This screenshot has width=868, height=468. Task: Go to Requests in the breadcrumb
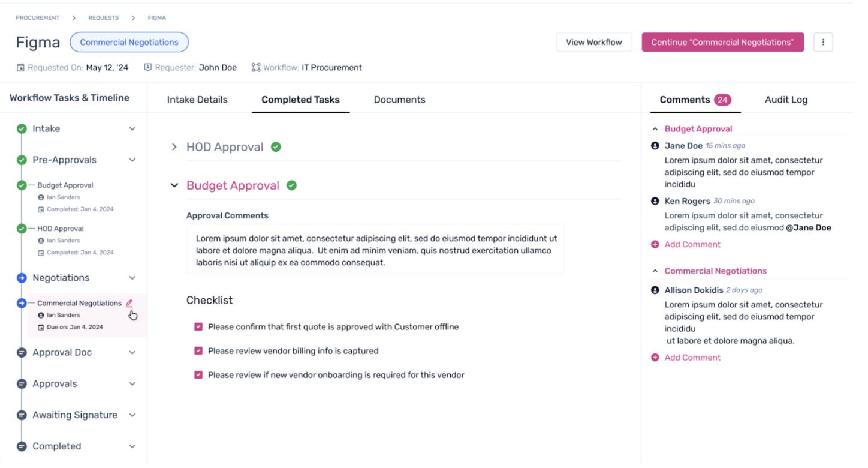[x=104, y=18]
